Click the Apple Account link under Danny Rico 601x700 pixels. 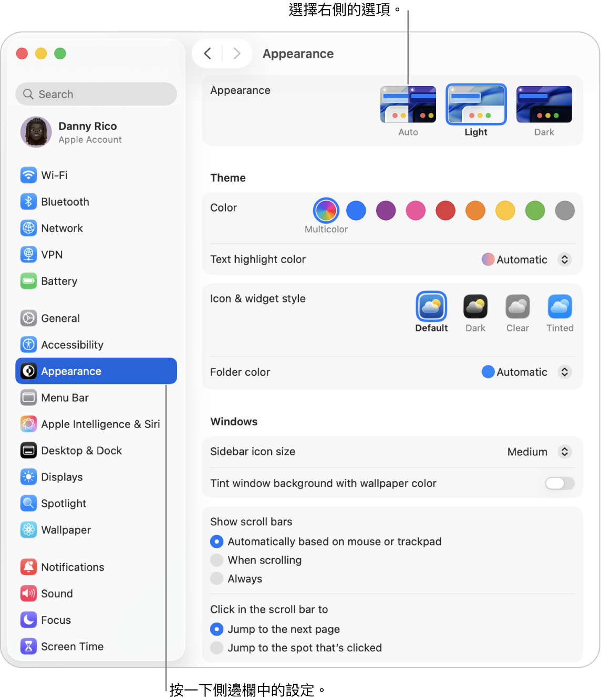pyautogui.click(x=90, y=140)
